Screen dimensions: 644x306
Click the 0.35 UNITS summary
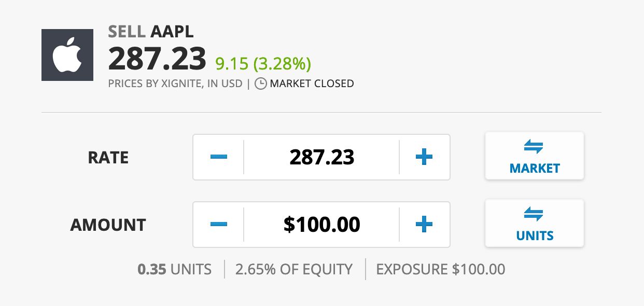click(x=175, y=270)
